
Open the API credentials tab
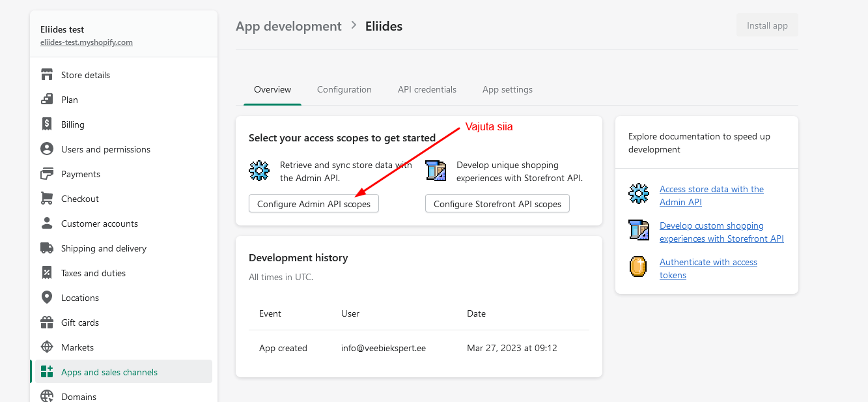click(x=427, y=89)
